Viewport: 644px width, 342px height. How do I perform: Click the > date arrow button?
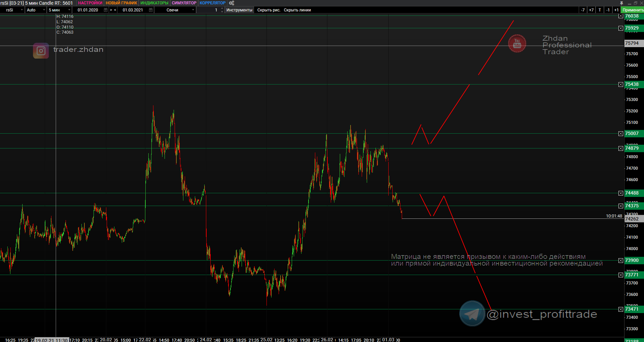(111, 10)
